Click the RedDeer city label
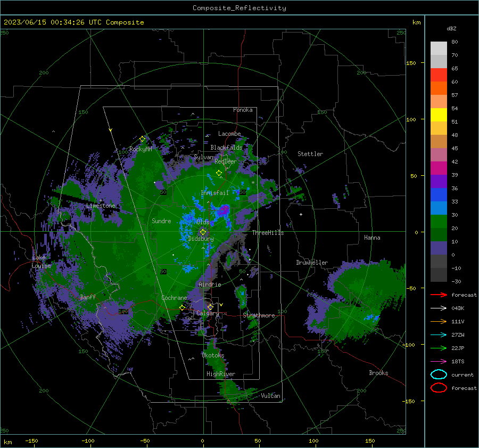479x448 pixels. point(226,161)
